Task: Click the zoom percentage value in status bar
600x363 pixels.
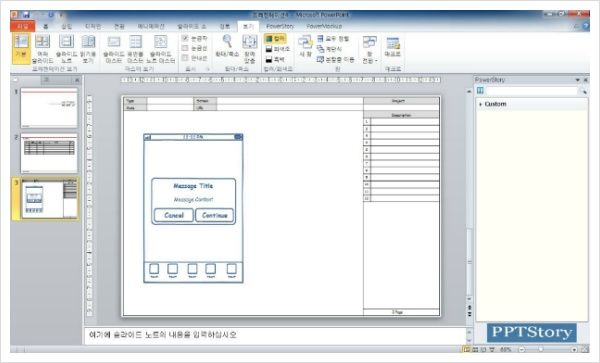Action: [x=505, y=349]
